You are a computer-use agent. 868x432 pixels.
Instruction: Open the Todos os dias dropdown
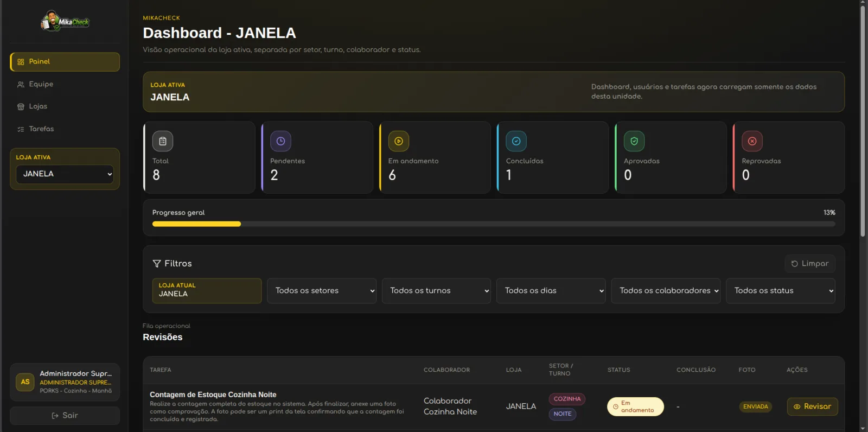[551, 291]
